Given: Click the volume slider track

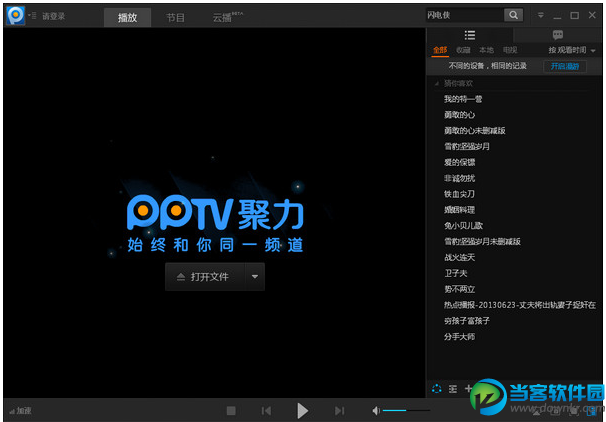Looking at the screenshot, I should point(406,410).
